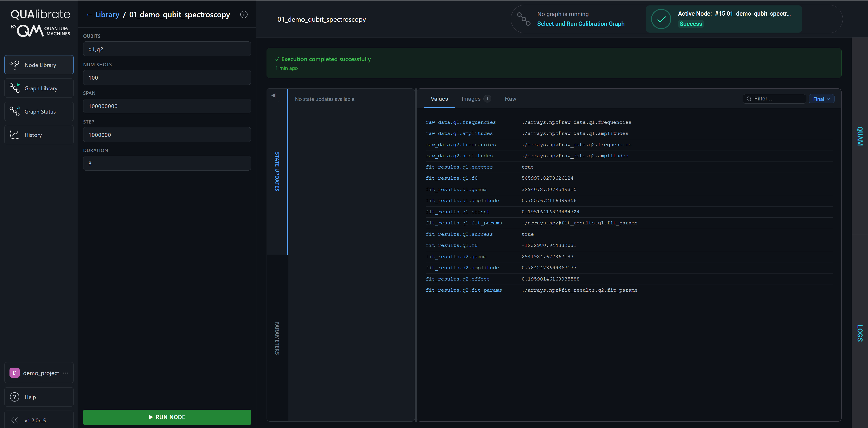The width and height of the screenshot is (868, 428).
Task: Click fit_results.q1.success key
Action: pyautogui.click(x=459, y=167)
